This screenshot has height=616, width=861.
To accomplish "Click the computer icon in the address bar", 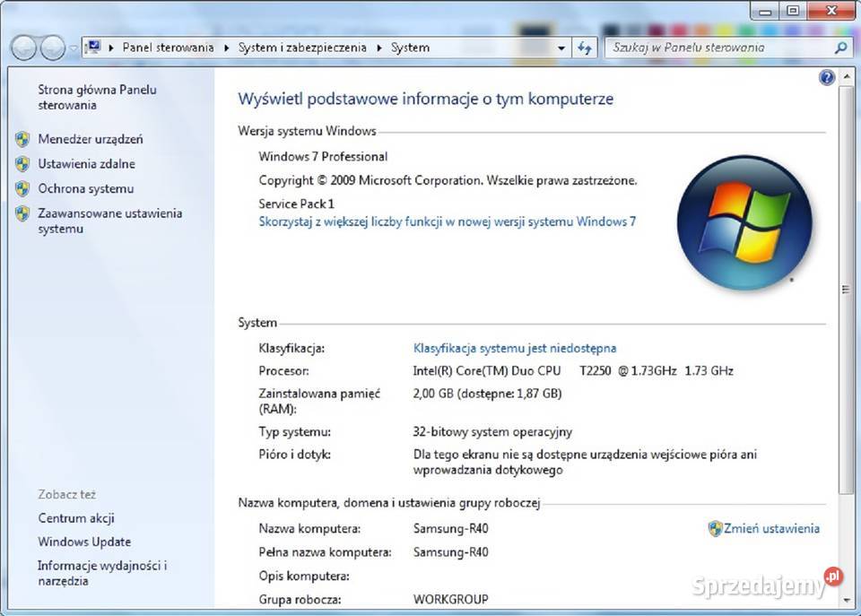I will click(x=91, y=47).
